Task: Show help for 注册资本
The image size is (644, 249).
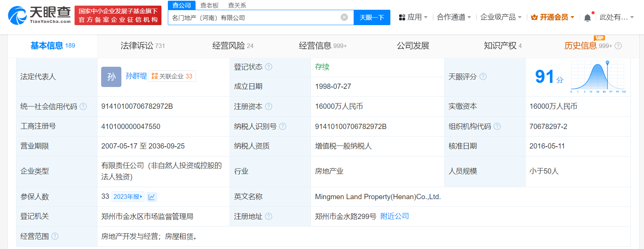Action: click(269, 106)
